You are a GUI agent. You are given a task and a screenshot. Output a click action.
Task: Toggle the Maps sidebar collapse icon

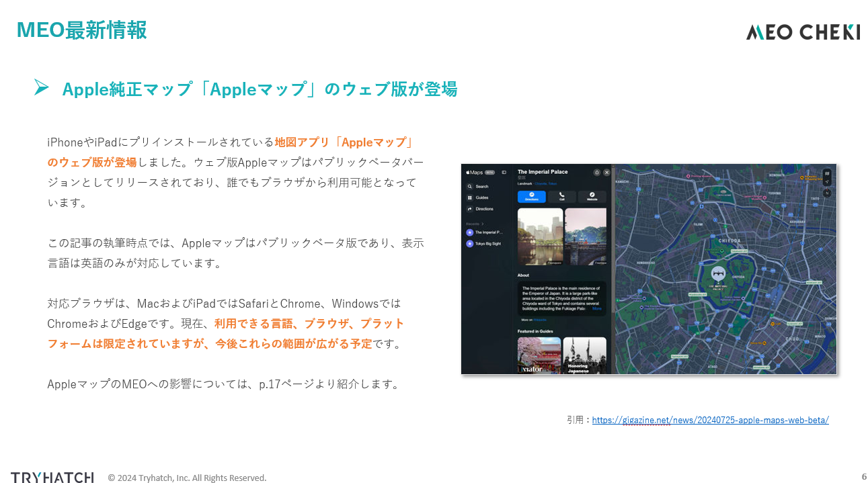click(x=504, y=173)
